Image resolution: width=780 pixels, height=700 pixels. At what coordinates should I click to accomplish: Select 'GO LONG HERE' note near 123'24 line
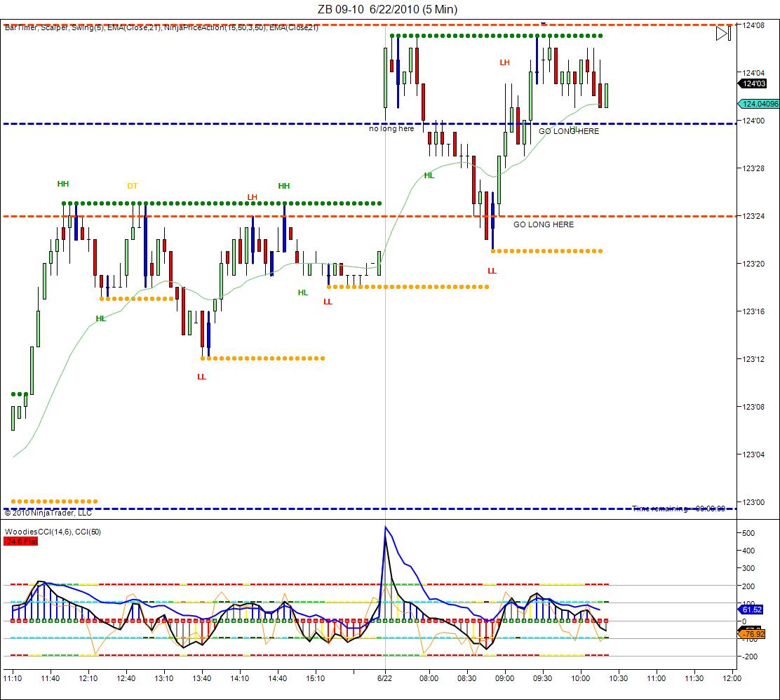543,224
